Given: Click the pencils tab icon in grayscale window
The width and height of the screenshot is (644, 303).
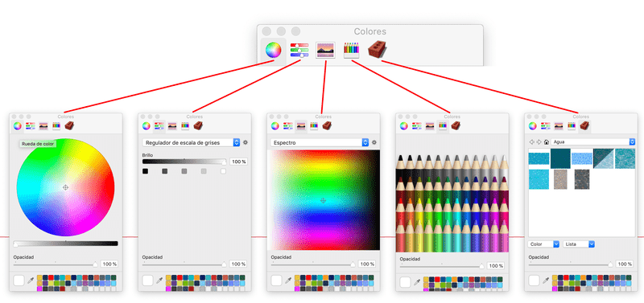Looking at the screenshot, I should tap(185, 126).
